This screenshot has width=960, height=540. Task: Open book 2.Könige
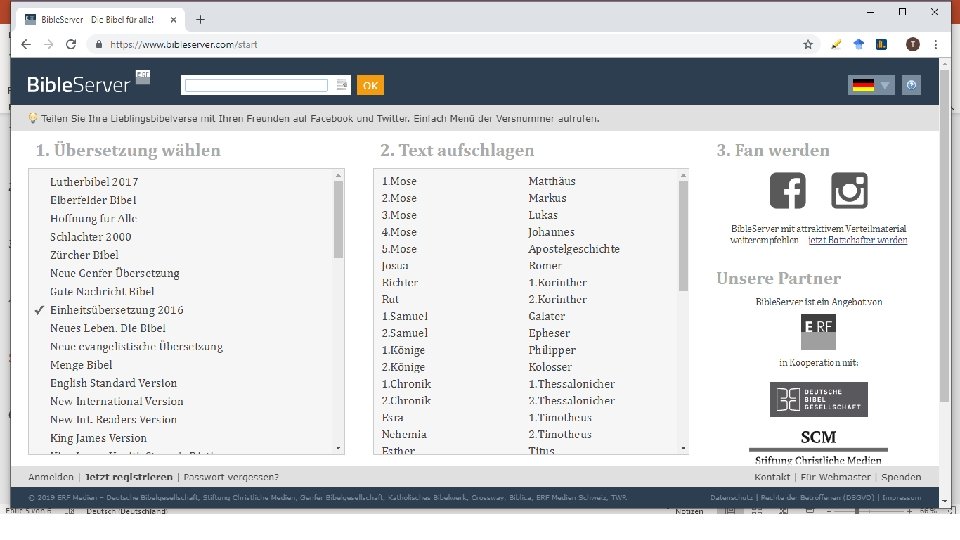pyautogui.click(x=403, y=367)
